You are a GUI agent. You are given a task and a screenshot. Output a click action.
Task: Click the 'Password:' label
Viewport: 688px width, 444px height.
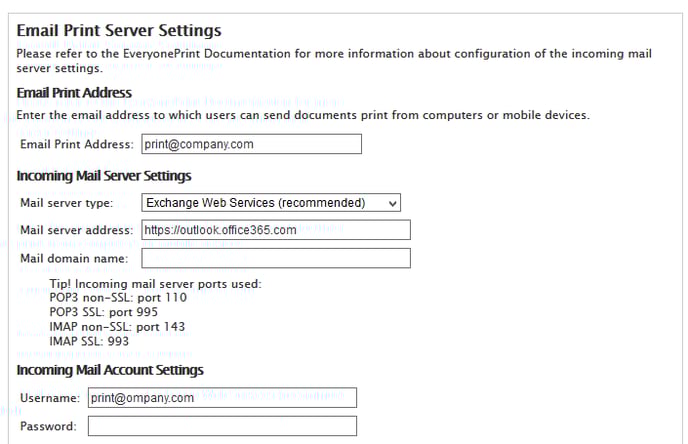click(48, 426)
